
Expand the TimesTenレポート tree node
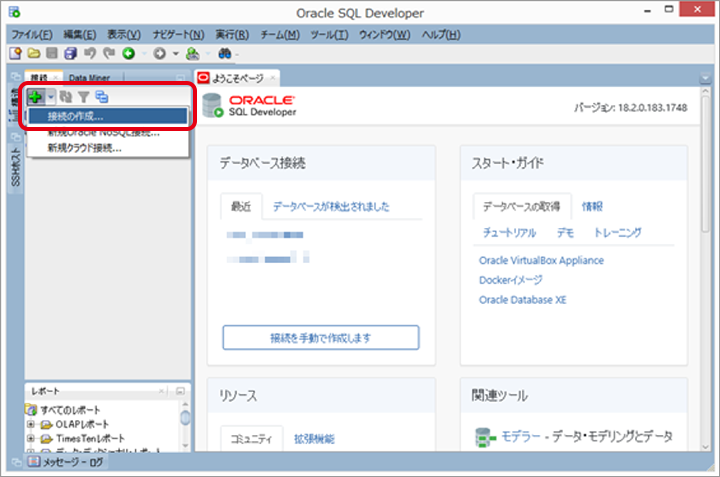[32, 438]
